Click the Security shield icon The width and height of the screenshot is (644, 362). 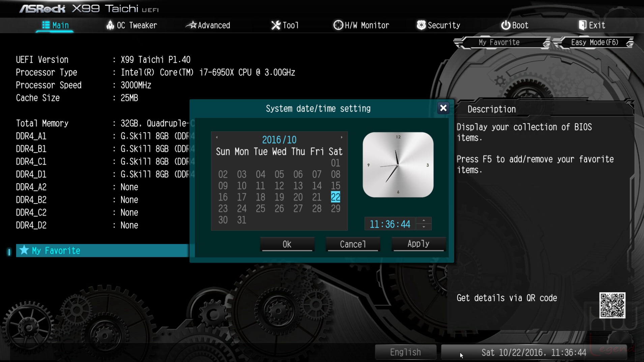(421, 25)
